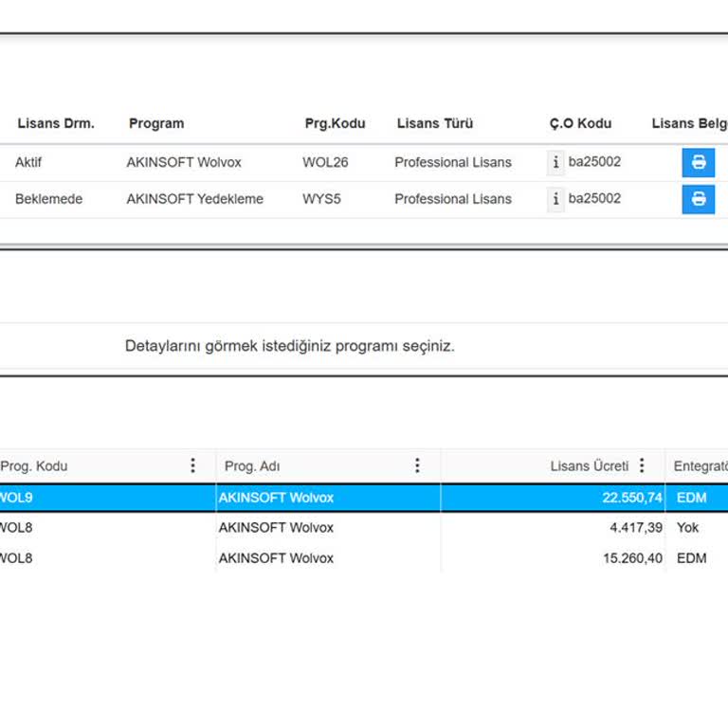Open info icon in WOL26 row
The width and height of the screenshot is (728, 728).
coord(555,162)
